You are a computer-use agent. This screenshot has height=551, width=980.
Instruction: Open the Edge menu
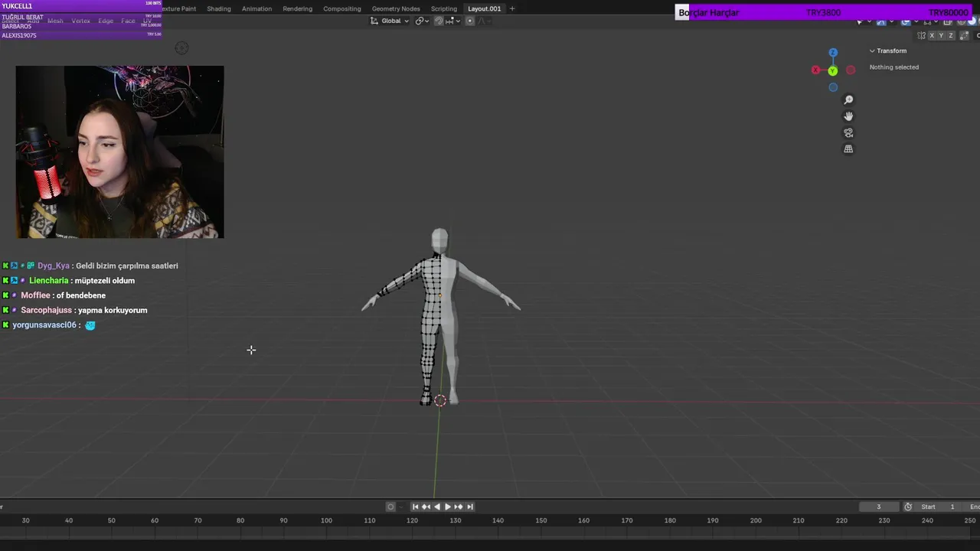[106, 21]
